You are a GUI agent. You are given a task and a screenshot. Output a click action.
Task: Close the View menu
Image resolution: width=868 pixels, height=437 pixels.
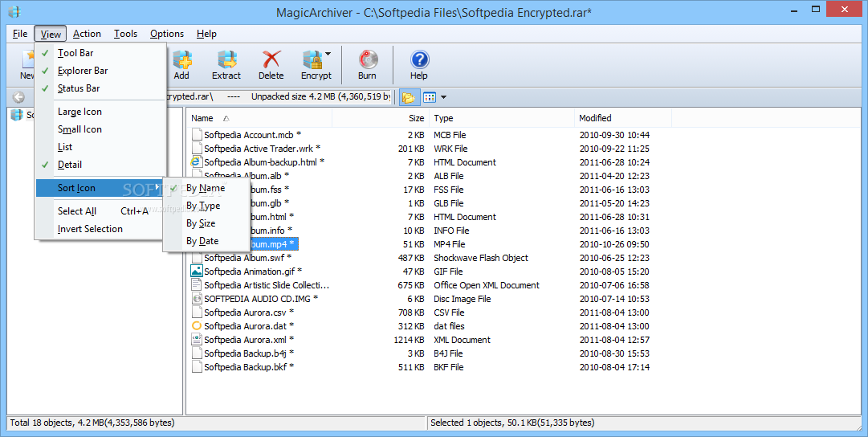(x=51, y=34)
